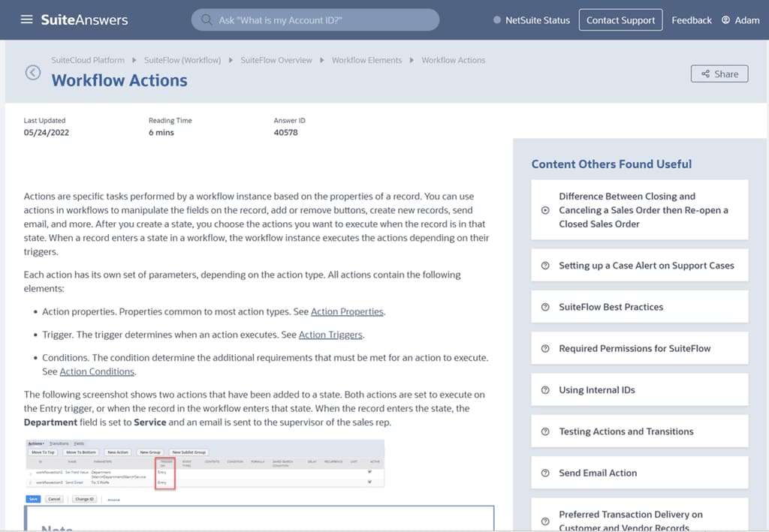Open Difference Between Closing and Canceling article

point(640,210)
